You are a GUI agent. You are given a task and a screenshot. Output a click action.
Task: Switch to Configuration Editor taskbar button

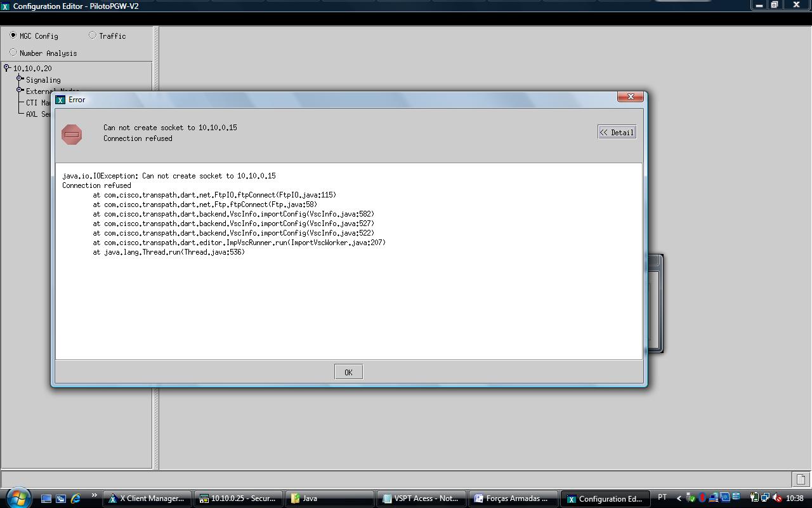(605, 498)
